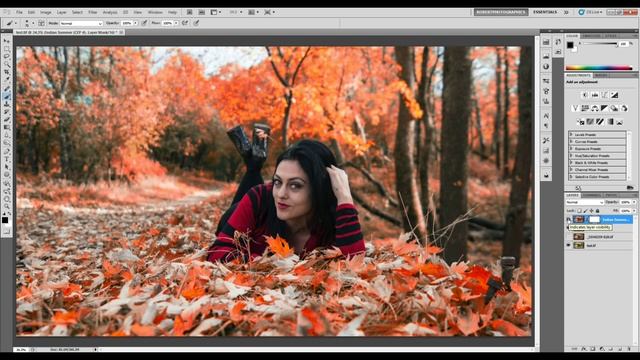Toggle lock position option

[591, 211]
